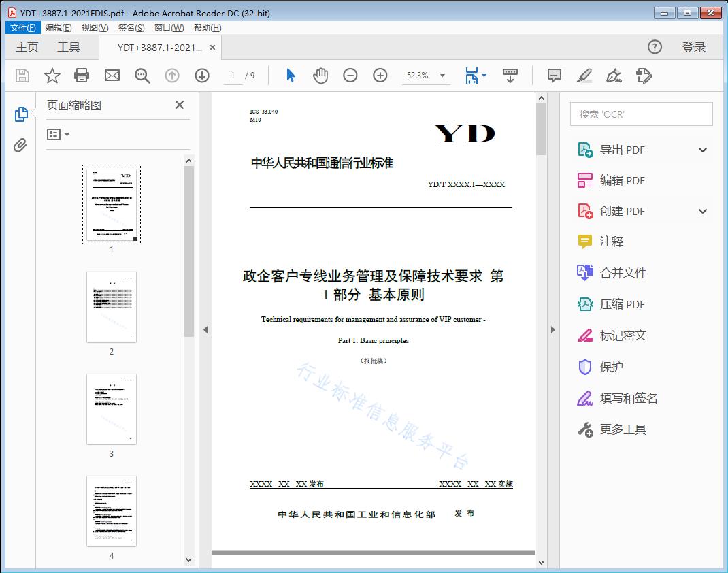This screenshot has height=573, width=728.
Task: Select page 2 thumbnail in sidebar
Action: pyautogui.click(x=111, y=307)
